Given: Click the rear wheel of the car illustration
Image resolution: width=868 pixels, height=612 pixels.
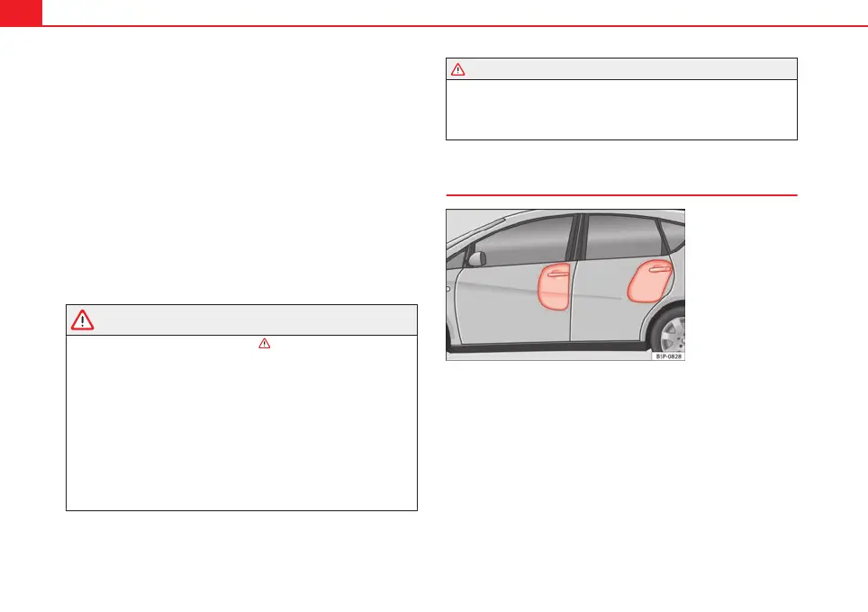Looking at the screenshot, I should [x=669, y=332].
